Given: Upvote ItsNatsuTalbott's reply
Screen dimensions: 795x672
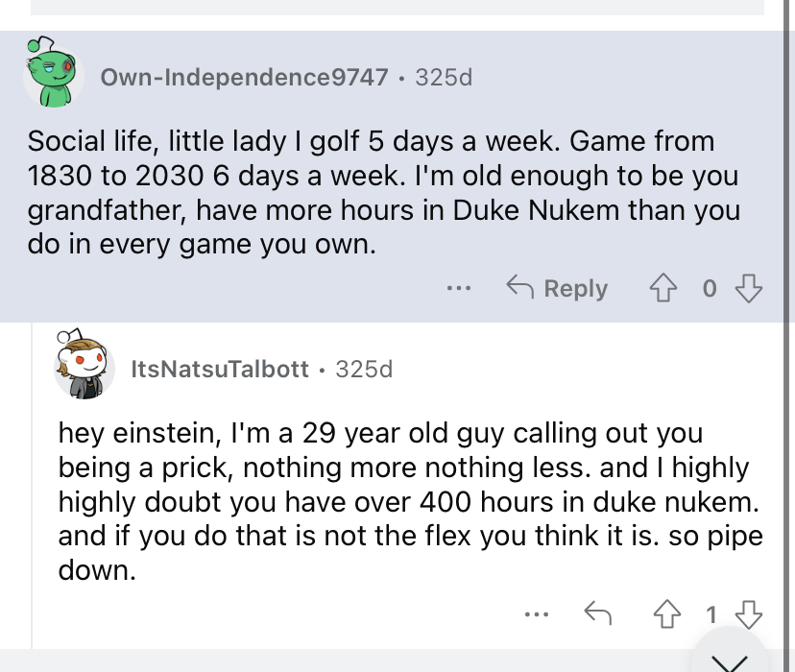Looking at the screenshot, I should tap(666, 614).
